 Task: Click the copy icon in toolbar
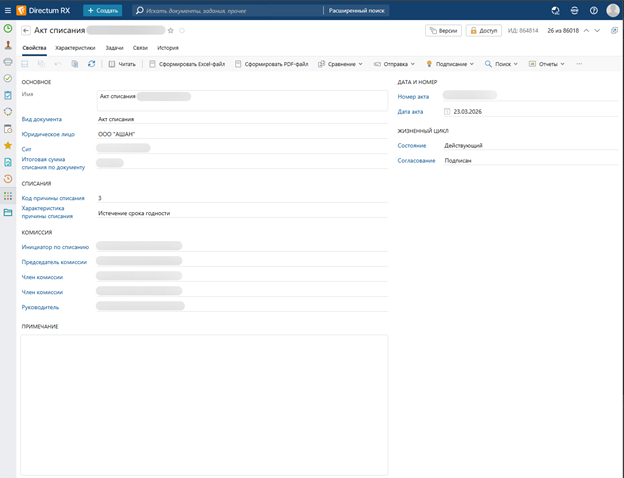[75, 64]
